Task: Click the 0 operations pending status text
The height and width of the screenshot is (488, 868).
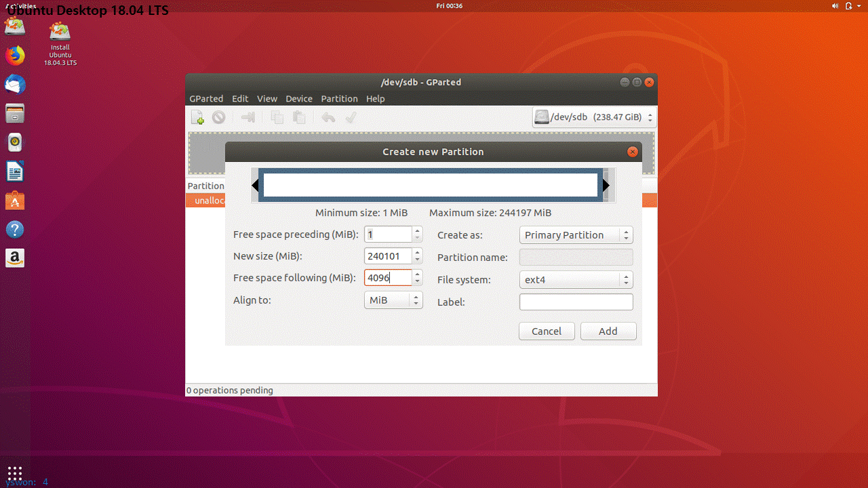Action: click(x=230, y=390)
